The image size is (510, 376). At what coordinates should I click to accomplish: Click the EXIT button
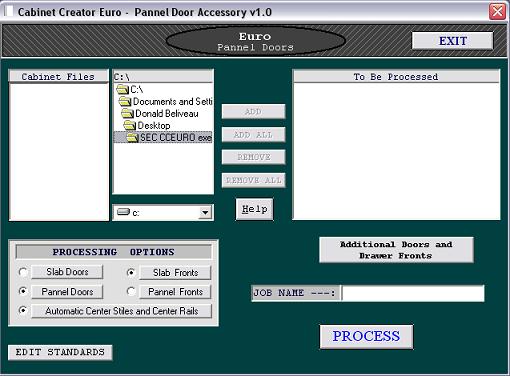[x=452, y=41]
